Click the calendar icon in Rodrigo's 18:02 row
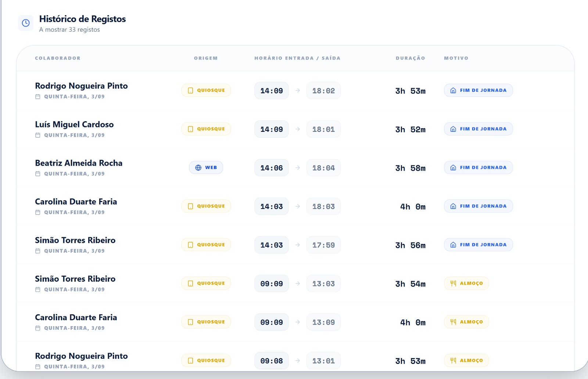The width and height of the screenshot is (588, 379). point(37,97)
